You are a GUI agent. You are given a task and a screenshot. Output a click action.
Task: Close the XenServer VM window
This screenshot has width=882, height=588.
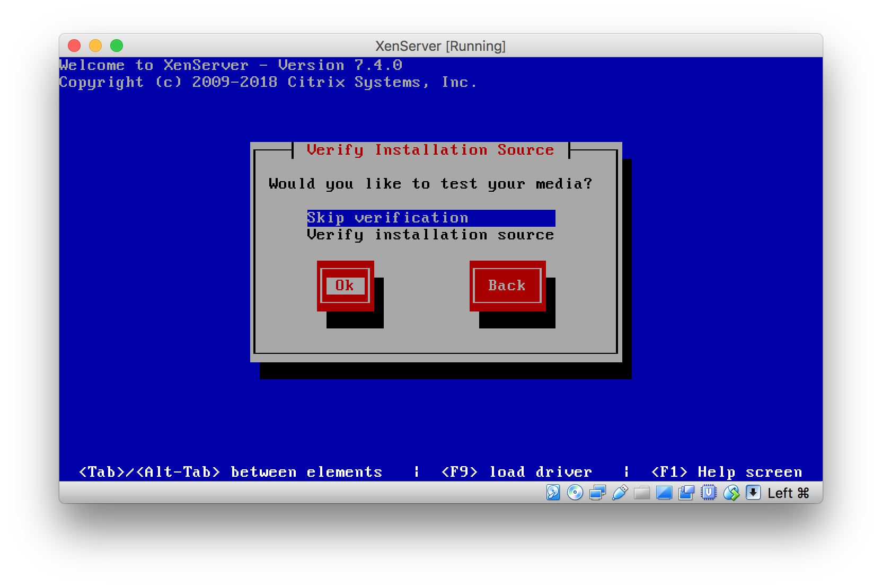(74, 46)
